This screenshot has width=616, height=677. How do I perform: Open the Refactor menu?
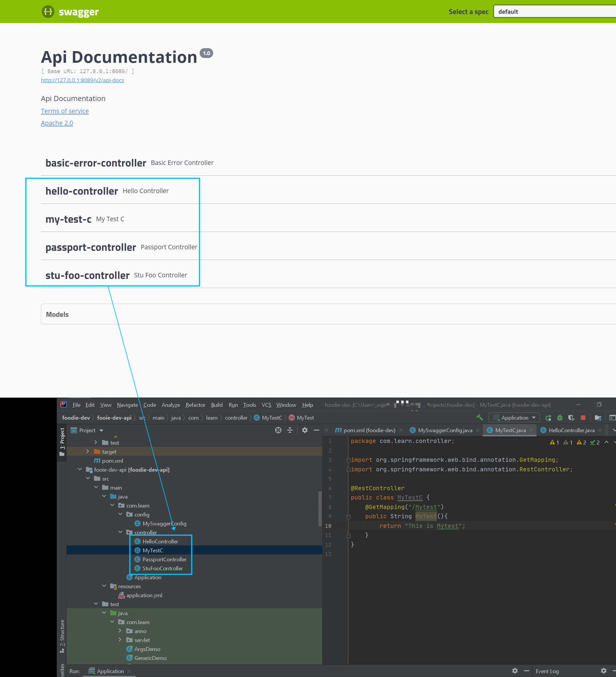(195, 405)
